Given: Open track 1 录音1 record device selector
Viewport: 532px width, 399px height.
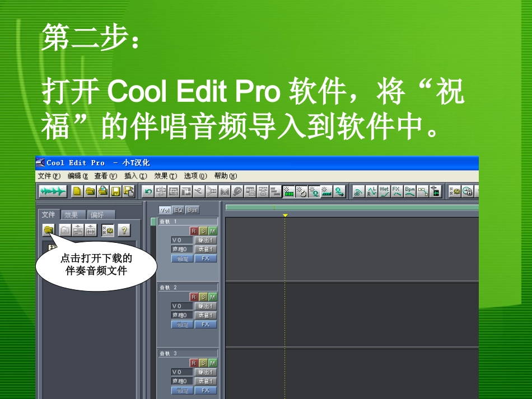Looking at the screenshot, I should click(206, 250).
